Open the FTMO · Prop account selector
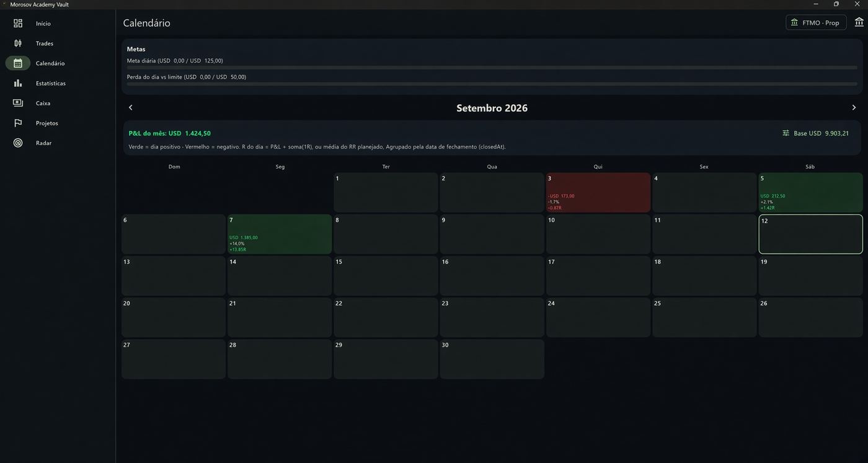This screenshot has height=463, width=868. coord(816,22)
